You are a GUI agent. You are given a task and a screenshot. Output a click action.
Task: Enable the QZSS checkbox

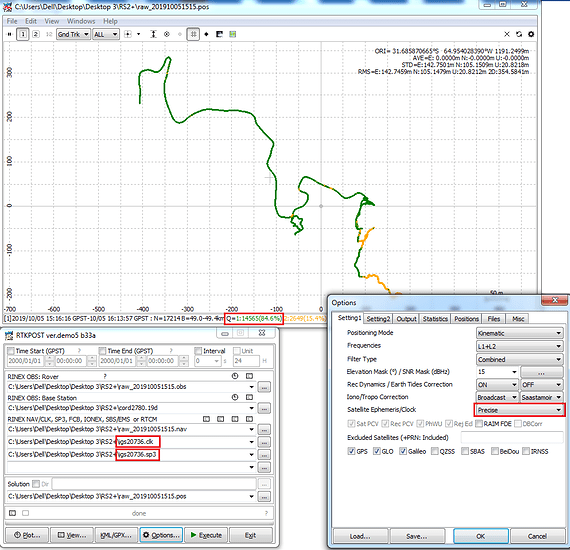435,451
